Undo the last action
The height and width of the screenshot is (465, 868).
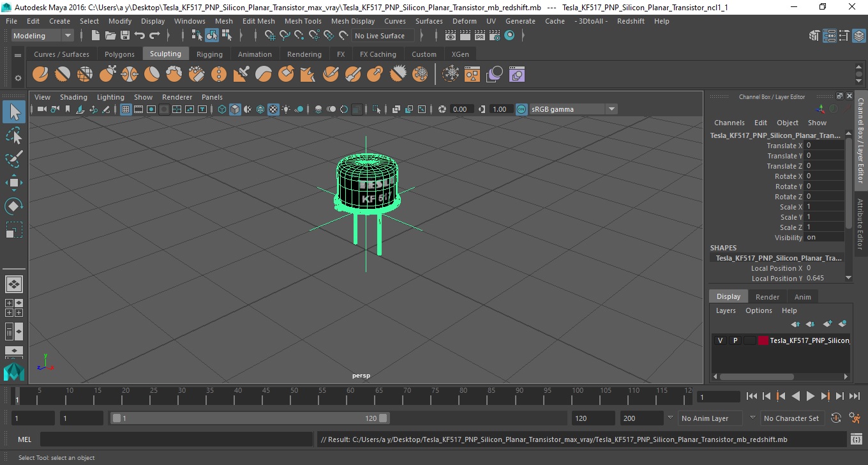pos(139,36)
